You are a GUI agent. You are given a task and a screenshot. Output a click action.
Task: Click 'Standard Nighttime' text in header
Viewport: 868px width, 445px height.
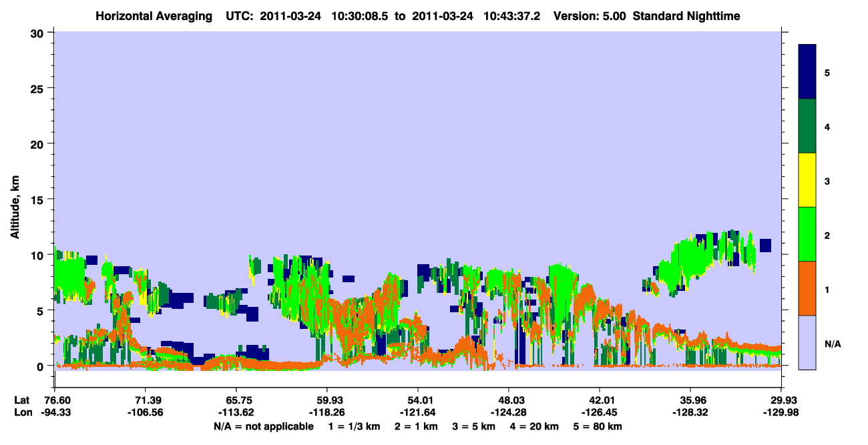pyautogui.click(x=687, y=16)
